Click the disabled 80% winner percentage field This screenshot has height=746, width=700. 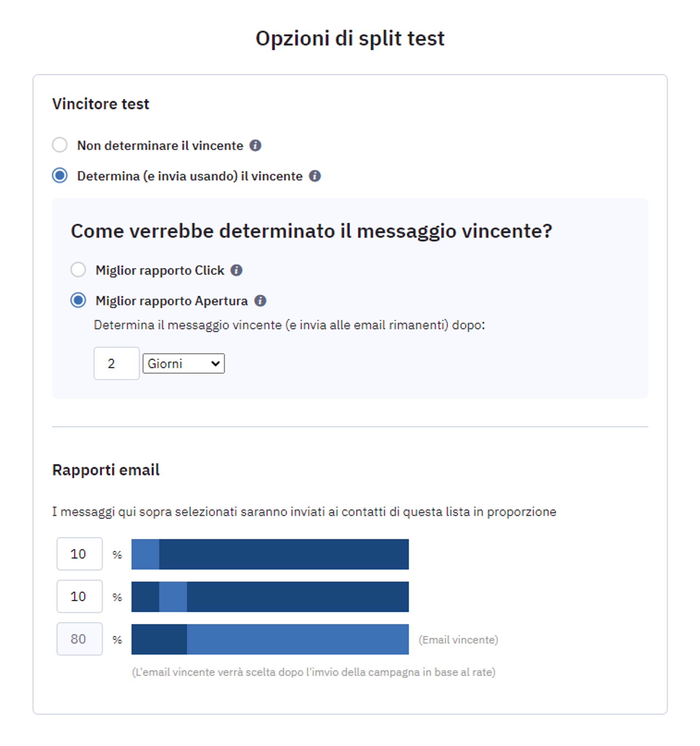(x=79, y=639)
